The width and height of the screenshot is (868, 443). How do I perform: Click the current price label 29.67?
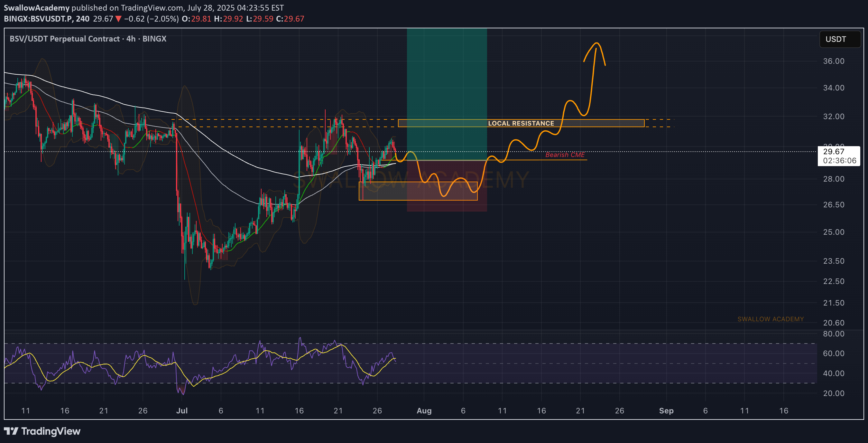tap(834, 151)
